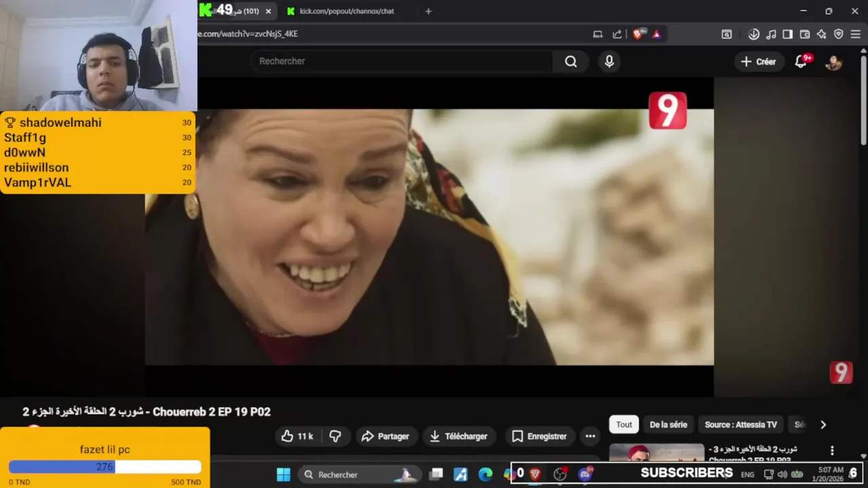Click Staff1g in the leaderboard overlay
868x488 pixels.
pos(25,138)
